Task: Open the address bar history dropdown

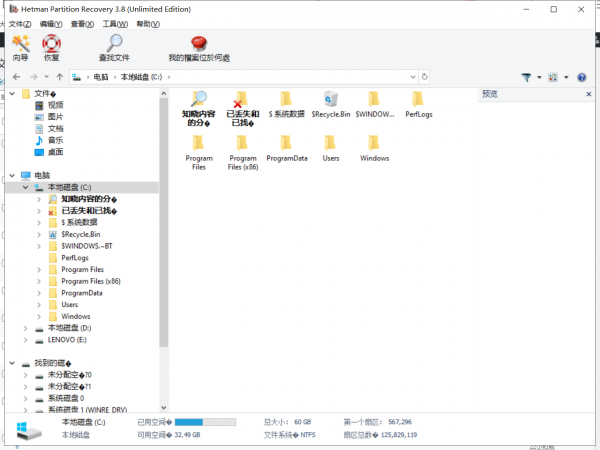Action: coord(413,77)
